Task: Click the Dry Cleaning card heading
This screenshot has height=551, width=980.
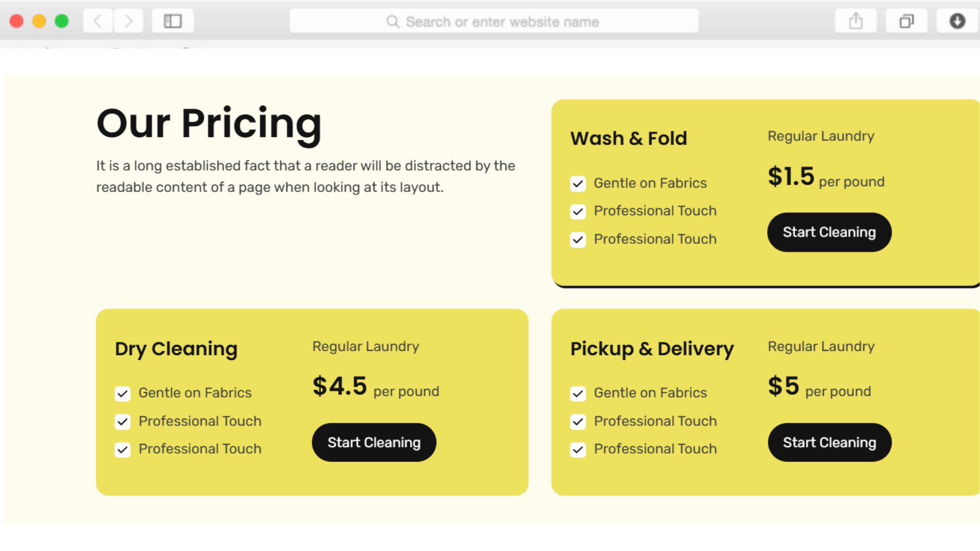Action: [176, 349]
